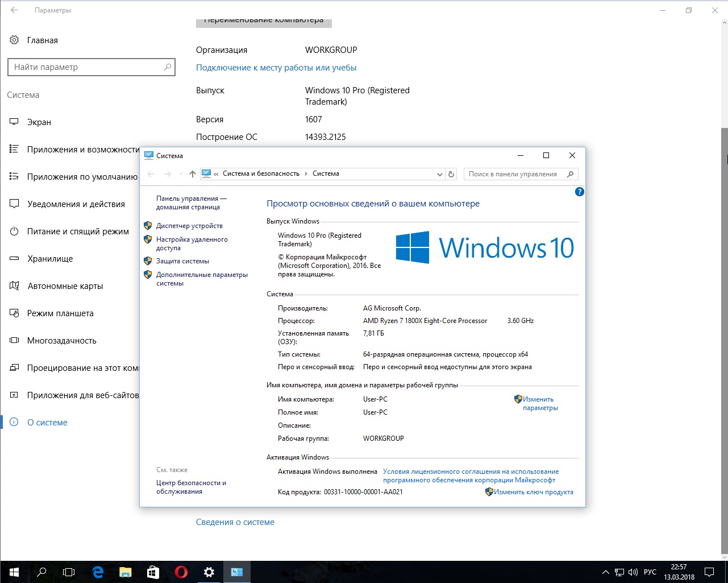Open Центр безопасности и обслуживания link

(x=191, y=487)
